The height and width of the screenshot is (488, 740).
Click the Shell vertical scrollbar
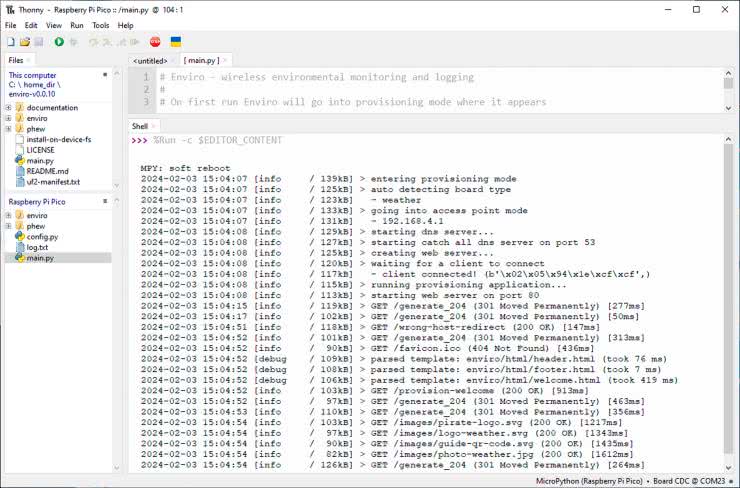click(x=729, y=300)
